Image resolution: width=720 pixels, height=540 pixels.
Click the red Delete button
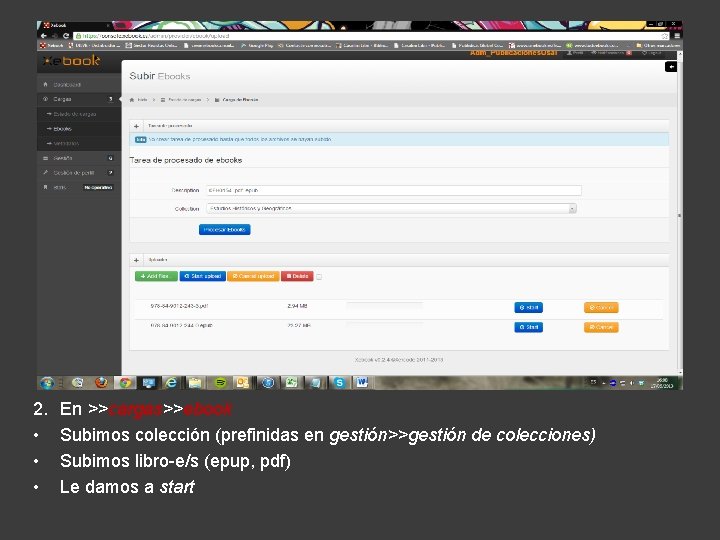click(x=298, y=276)
